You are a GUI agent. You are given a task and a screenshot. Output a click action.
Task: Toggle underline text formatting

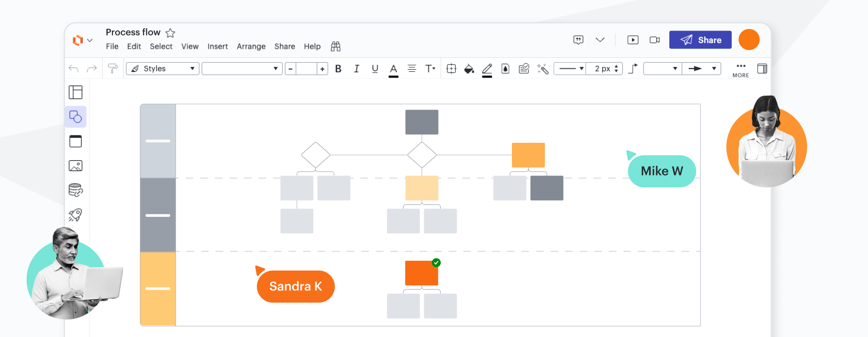(375, 69)
